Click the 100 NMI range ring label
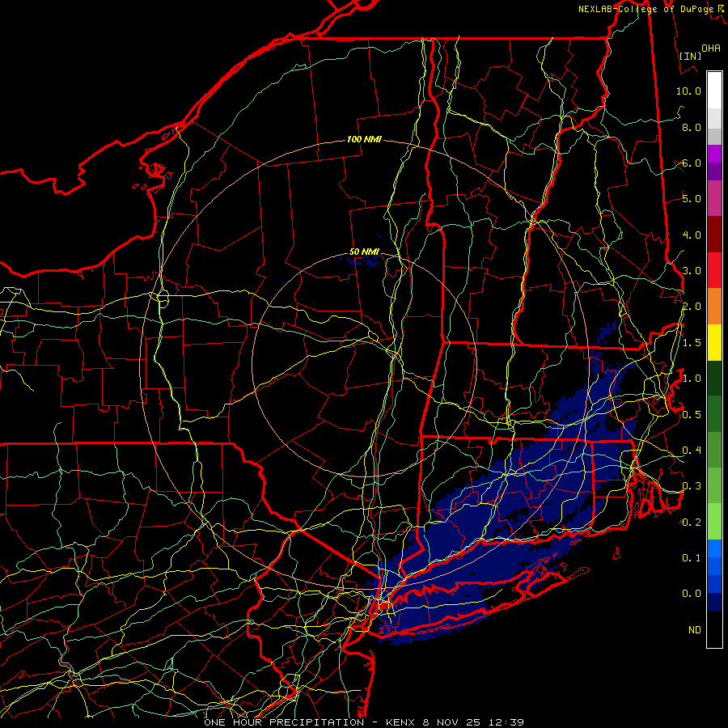728x728 pixels. tap(364, 139)
